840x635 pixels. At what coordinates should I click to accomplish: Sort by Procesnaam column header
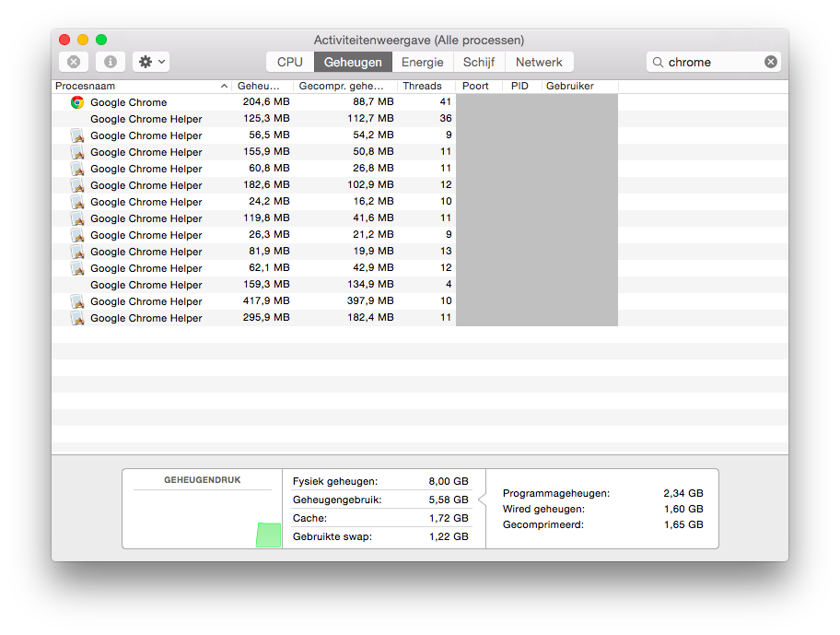point(142,87)
